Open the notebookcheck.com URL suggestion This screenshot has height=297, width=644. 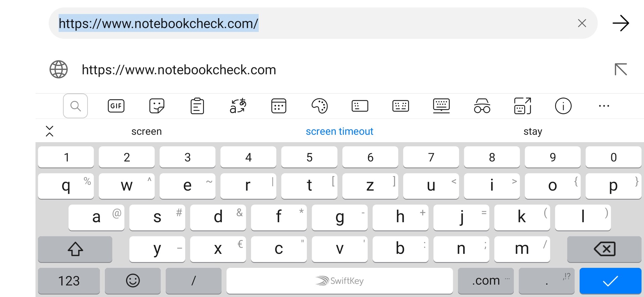click(x=179, y=70)
